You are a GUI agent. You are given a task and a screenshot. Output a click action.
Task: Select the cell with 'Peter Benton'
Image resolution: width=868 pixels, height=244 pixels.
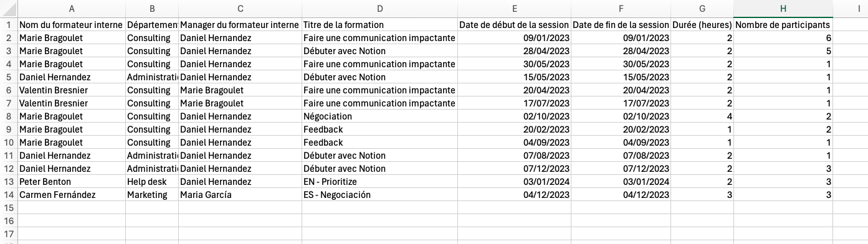coord(72,182)
